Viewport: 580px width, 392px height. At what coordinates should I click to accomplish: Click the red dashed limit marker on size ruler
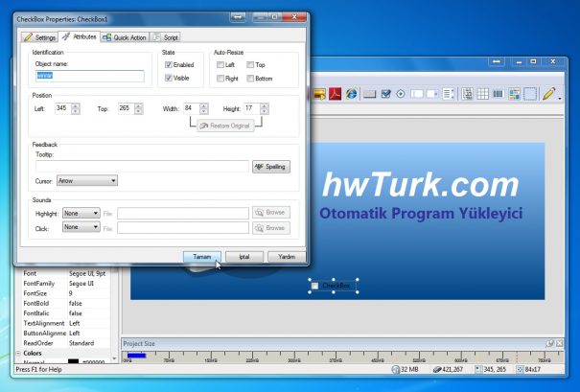517,357
